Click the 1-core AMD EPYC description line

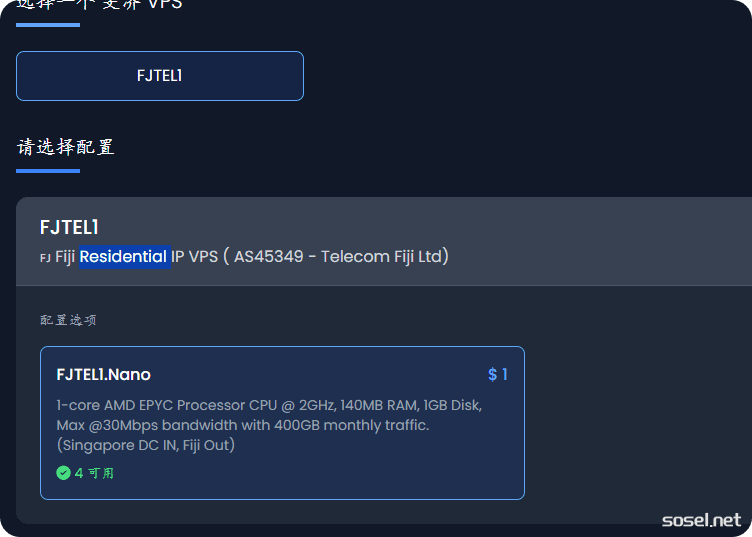(269, 405)
